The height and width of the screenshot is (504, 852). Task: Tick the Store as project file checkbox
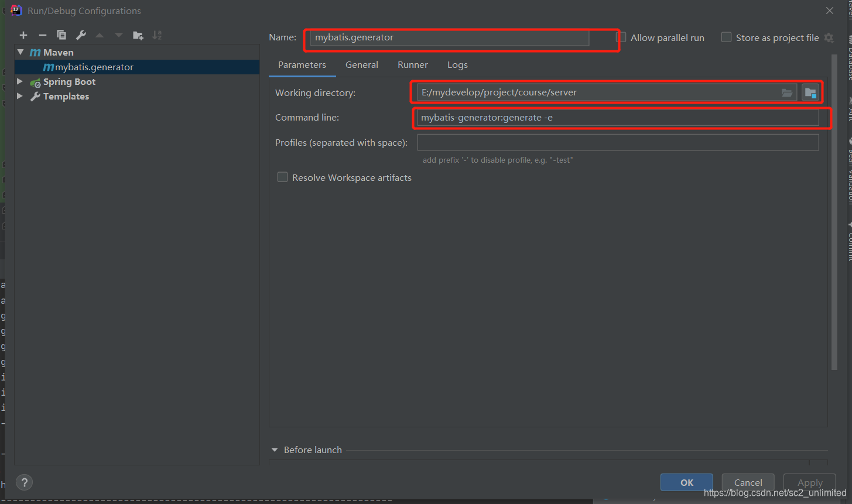726,37
